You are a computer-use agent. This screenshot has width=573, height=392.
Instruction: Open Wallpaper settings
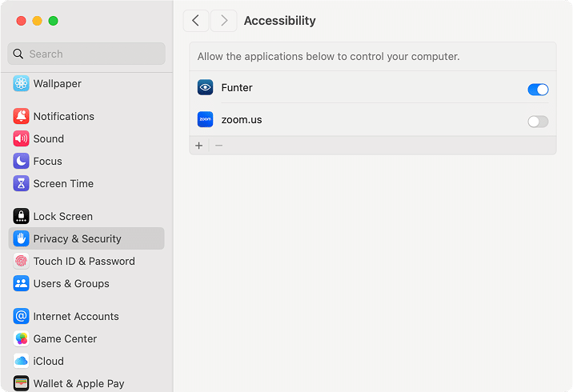coord(86,84)
